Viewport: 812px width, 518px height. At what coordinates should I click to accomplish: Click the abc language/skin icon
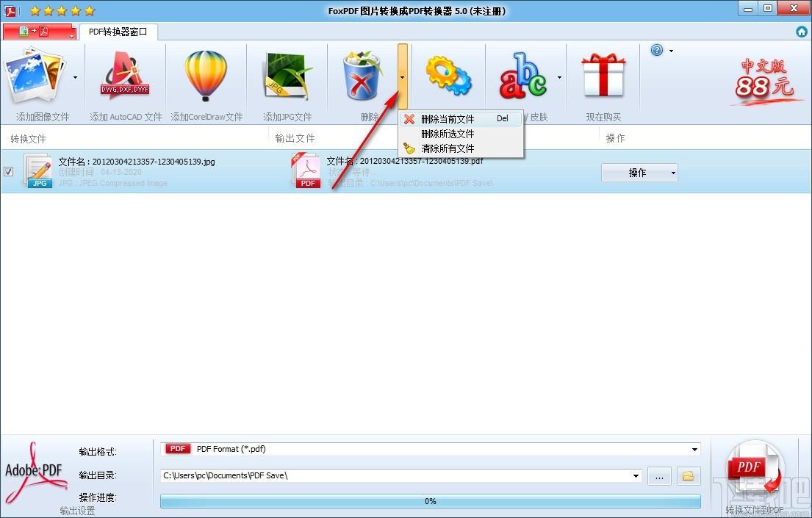point(523,76)
